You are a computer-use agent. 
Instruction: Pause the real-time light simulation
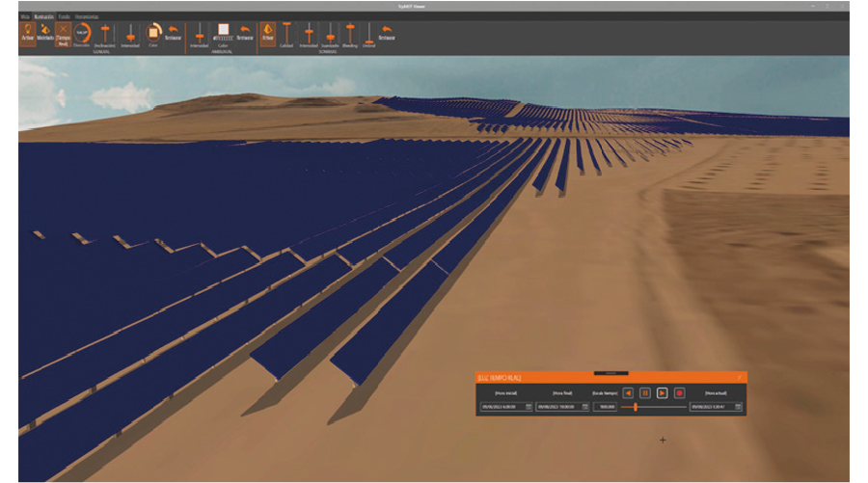(x=645, y=392)
